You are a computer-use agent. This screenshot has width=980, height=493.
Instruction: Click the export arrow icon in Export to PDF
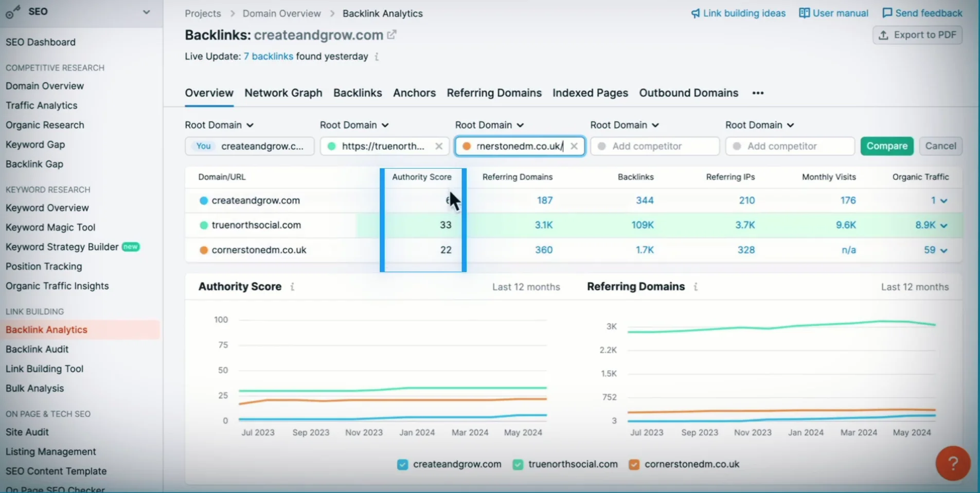point(883,35)
